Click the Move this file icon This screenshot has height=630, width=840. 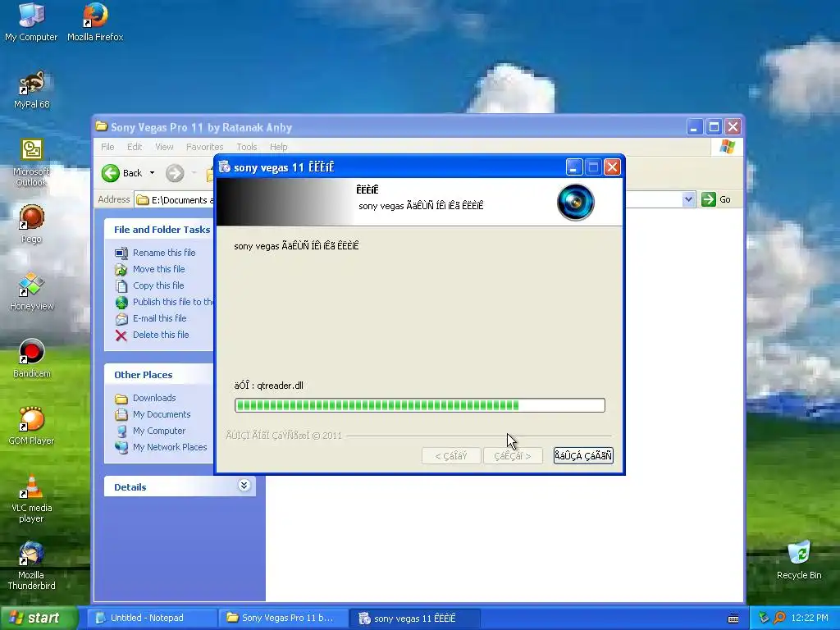(x=121, y=269)
